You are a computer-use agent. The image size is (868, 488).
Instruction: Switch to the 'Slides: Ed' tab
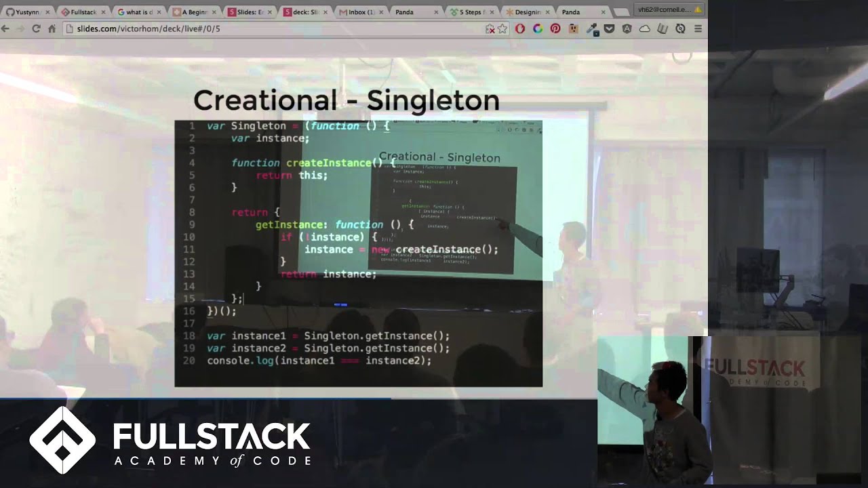(250, 12)
